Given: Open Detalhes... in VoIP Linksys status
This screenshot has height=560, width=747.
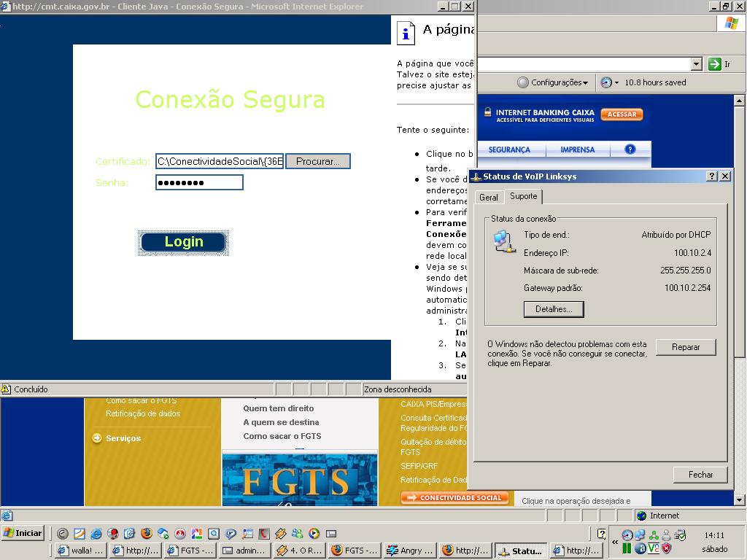Looking at the screenshot, I should click(554, 309).
